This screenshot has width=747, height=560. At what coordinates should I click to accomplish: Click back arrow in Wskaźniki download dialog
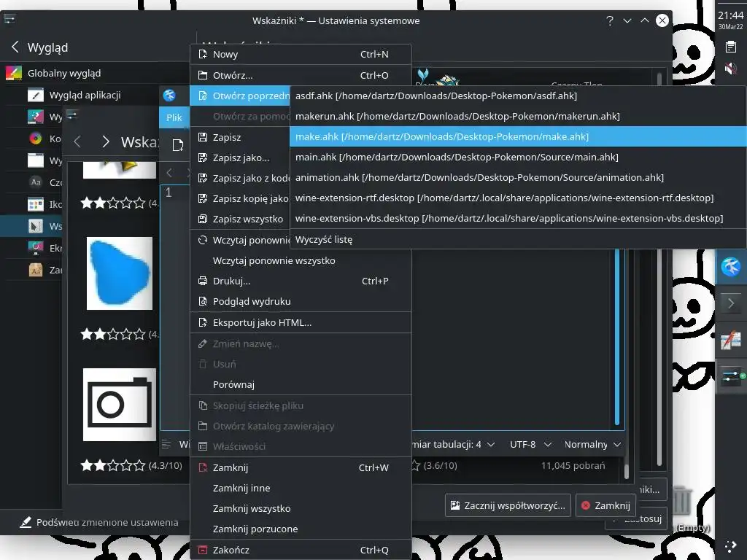pyautogui.click(x=77, y=141)
